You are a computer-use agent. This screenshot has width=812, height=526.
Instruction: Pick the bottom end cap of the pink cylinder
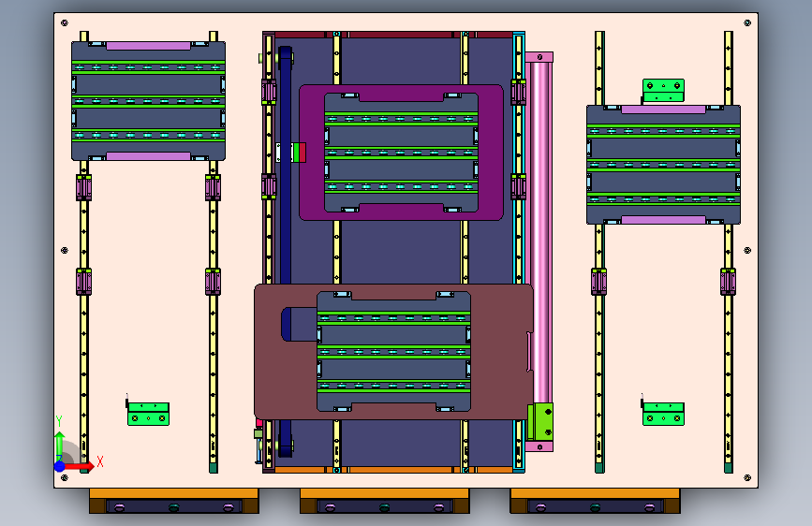tap(539, 446)
